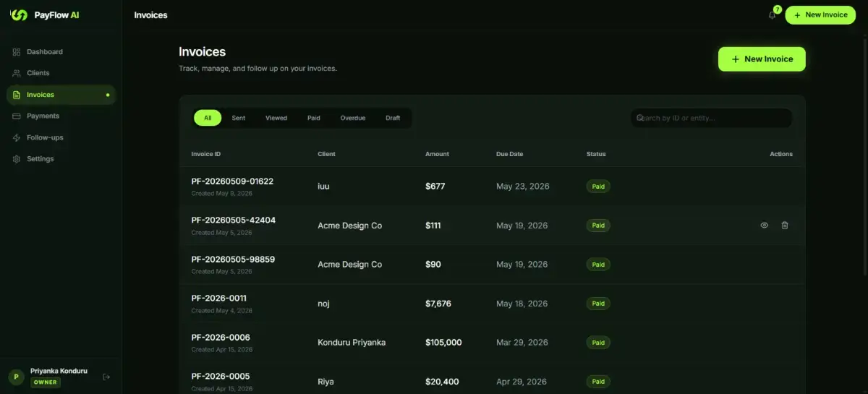Click invoice ID PF-20260509-01622
Screen dimensions: 868x394
coord(232,181)
